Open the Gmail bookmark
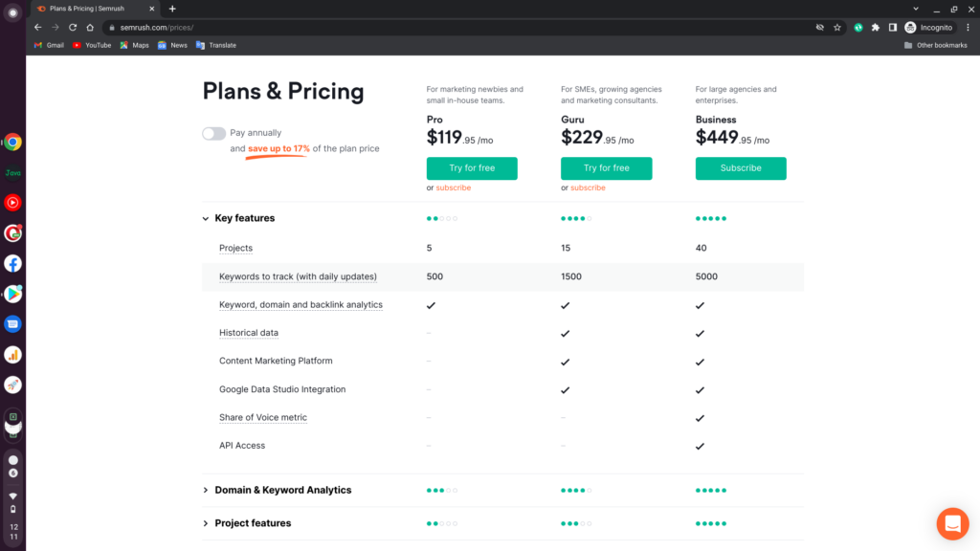This screenshot has width=980, height=551. [x=50, y=45]
